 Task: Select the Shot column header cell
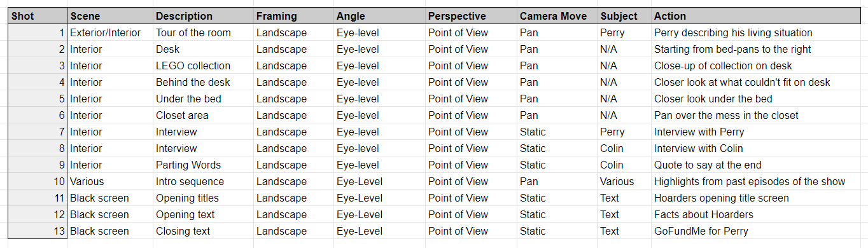(38, 16)
